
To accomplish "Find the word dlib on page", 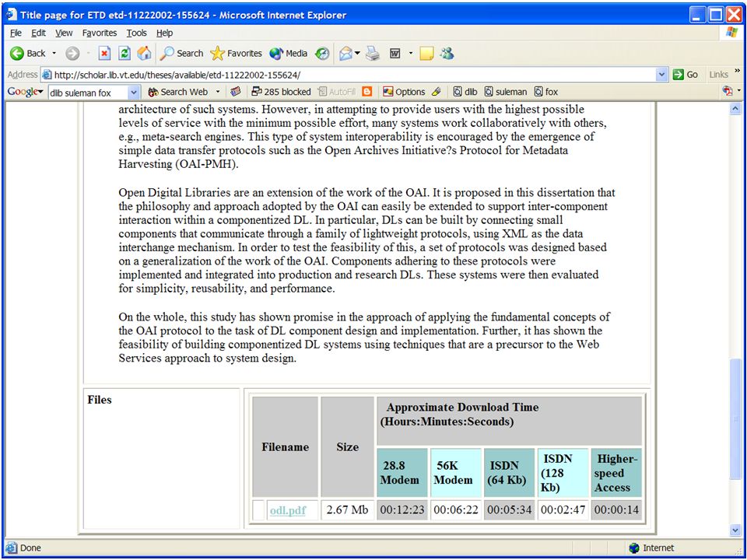I will coord(465,92).
